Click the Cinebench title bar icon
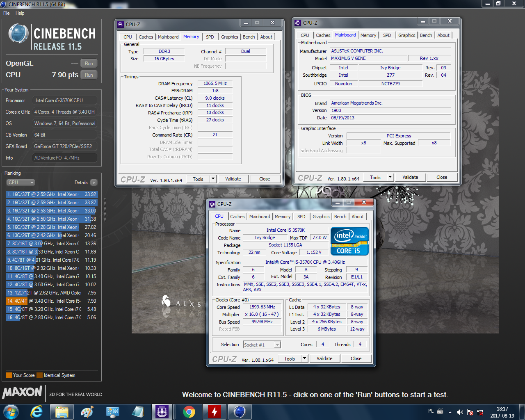The image size is (525, 420). click(4, 4)
